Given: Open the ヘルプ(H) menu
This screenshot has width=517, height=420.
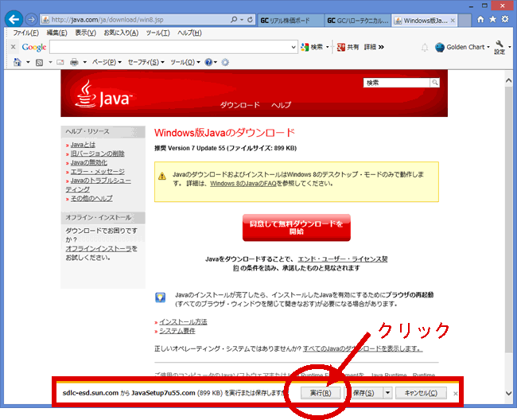Looking at the screenshot, I should tap(189, 33).
